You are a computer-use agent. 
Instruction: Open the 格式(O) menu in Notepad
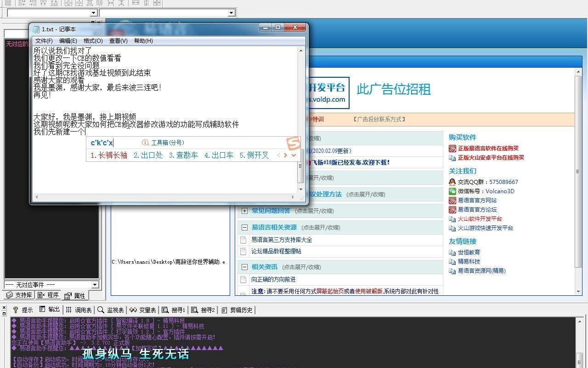pyautogui.click(x=93, y=41)
